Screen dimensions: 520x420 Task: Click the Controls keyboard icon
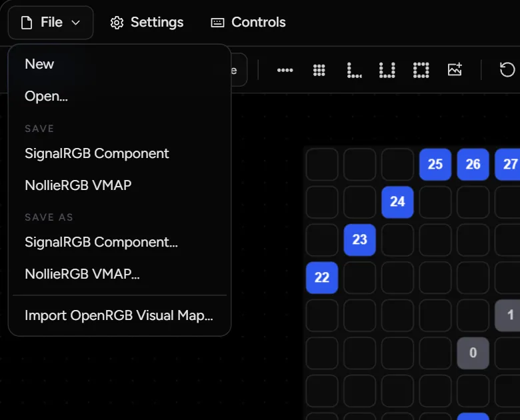(x=217, y=23)
